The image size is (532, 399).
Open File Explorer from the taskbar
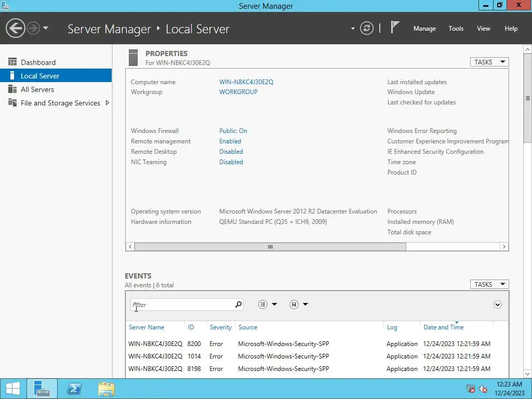[107, 389]
